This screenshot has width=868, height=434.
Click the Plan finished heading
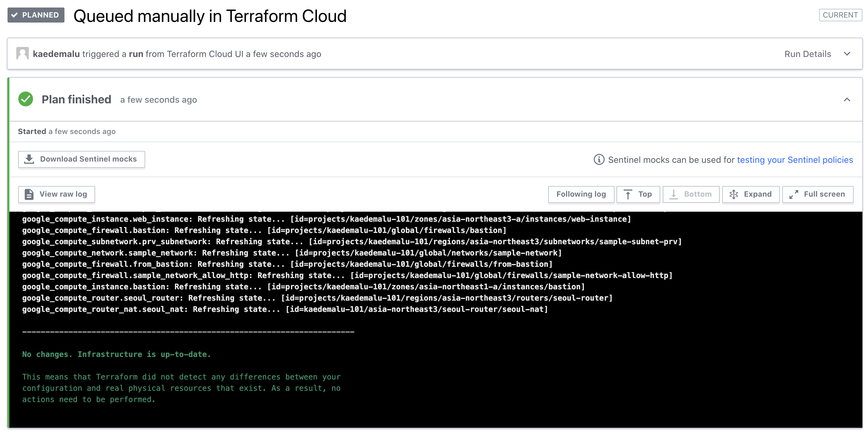coord(76,100)
